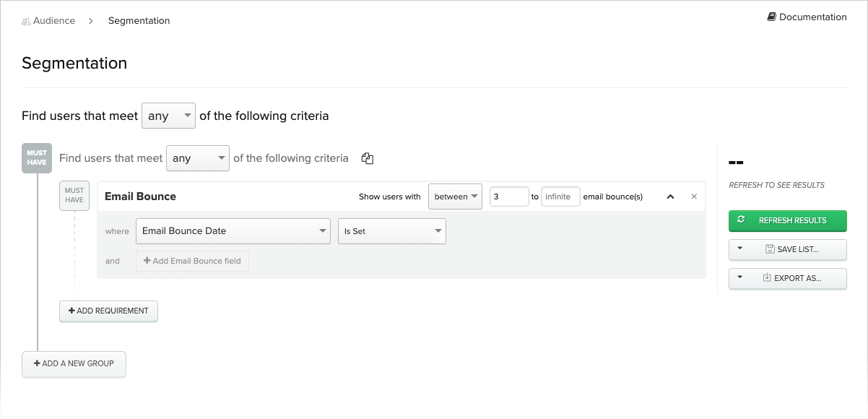The width and height of the screenshot is (868, 419).
Task: Click Add Email Bounce field placeholder
Action: (x=192, y=261)
